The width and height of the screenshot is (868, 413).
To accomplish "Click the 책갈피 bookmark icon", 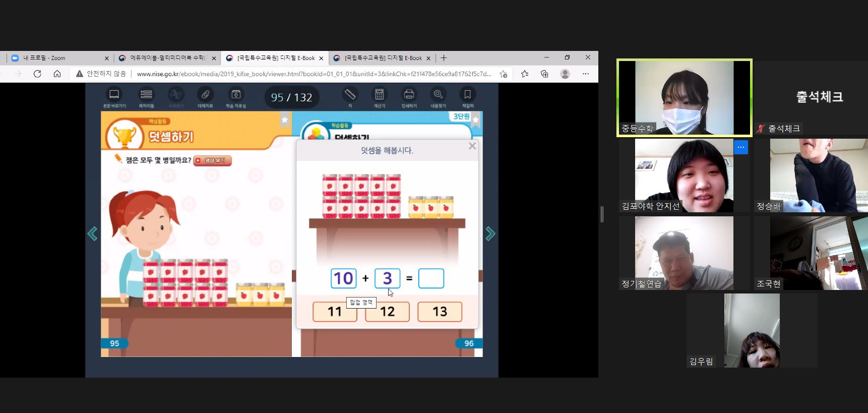I will coord(468,95).
